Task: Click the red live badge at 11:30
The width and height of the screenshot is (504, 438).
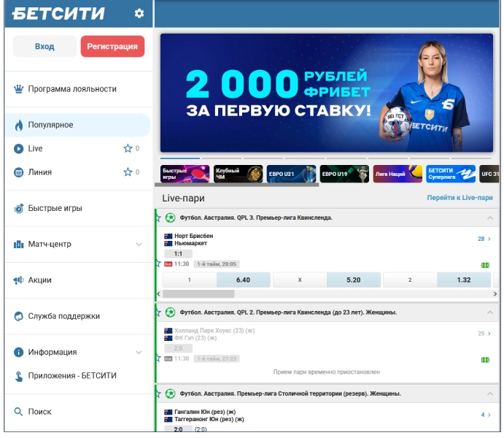Action: coord(168,264)
